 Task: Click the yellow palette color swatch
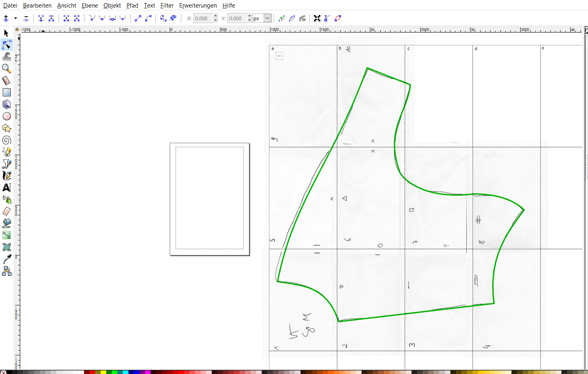[x=103, y=372]
